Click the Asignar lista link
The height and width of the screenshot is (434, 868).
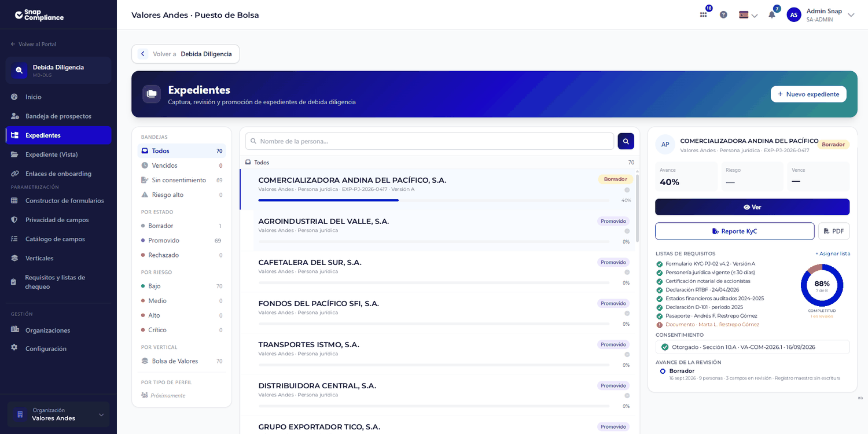pyautogui.click(x=833, y=253)
